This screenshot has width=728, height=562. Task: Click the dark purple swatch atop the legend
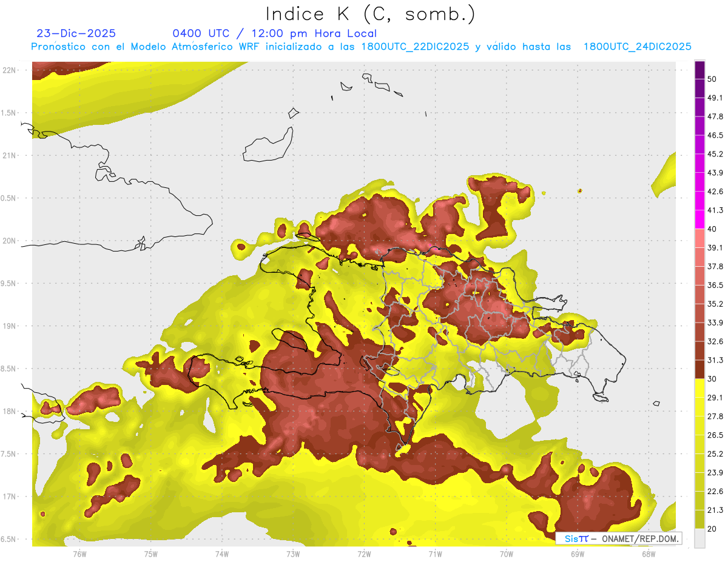point(700,71)
